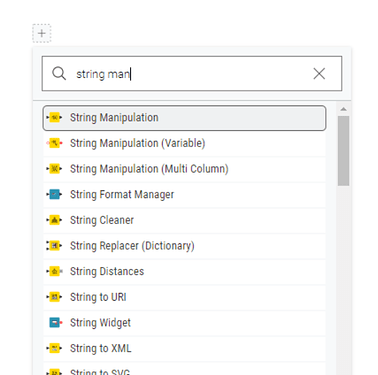Click the String Cleaner node icon
Screen dimensions: 378x375
(x=54, y=220)
